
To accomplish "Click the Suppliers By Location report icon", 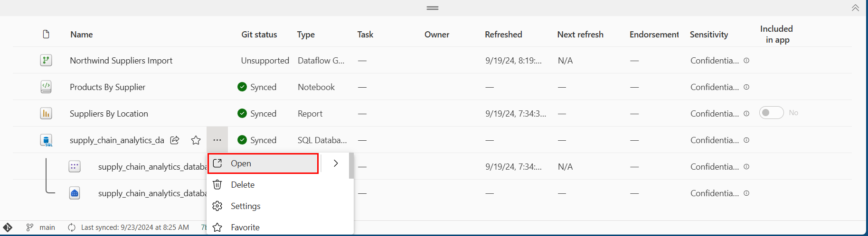I will pyautogui.click(x=46, y=113).
